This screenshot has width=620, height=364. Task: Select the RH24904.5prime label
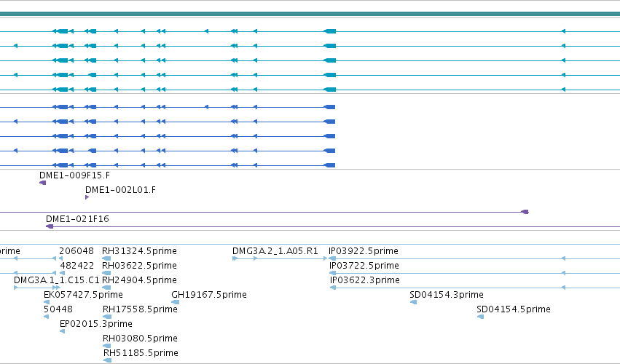pos(140,280)
